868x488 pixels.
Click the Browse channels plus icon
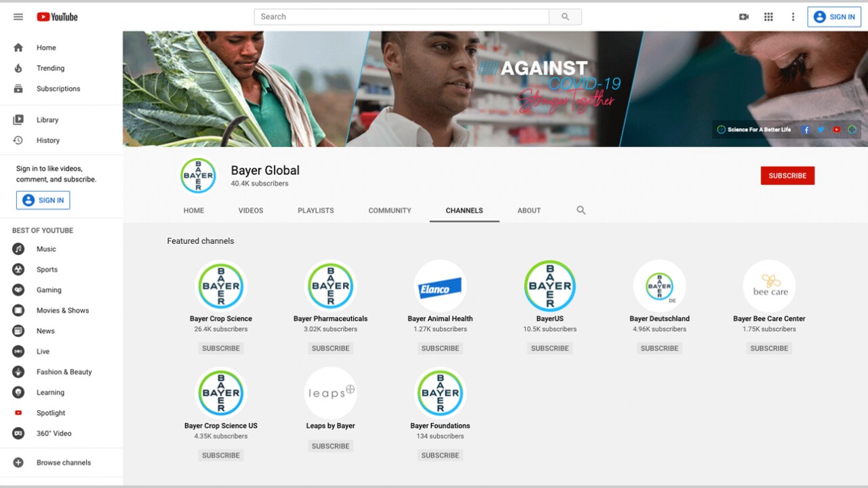18,462
